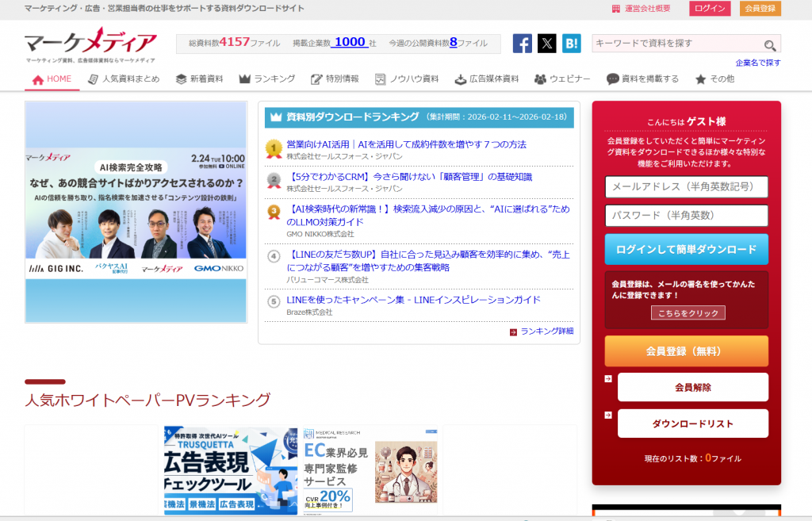Image resolution: width=812 pixels, height=521 pixels.
Task: Click the 会員解除 button
Action: [x=693, y=388]
